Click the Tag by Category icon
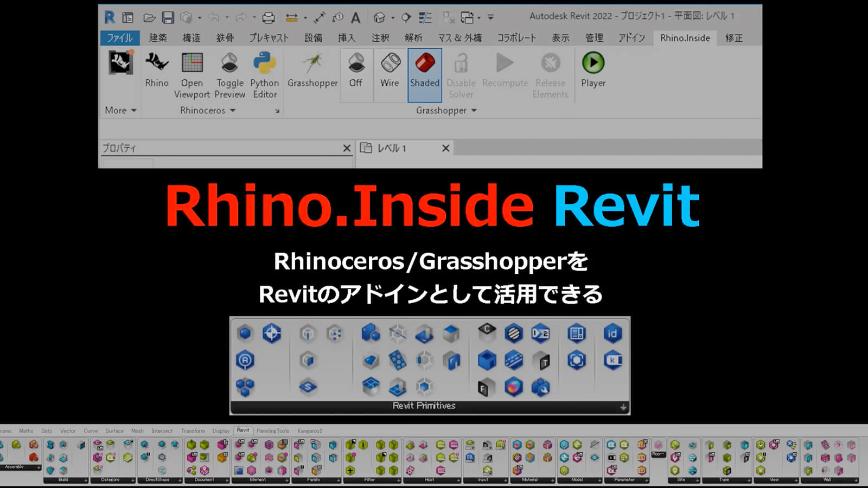 coord(337,18)
